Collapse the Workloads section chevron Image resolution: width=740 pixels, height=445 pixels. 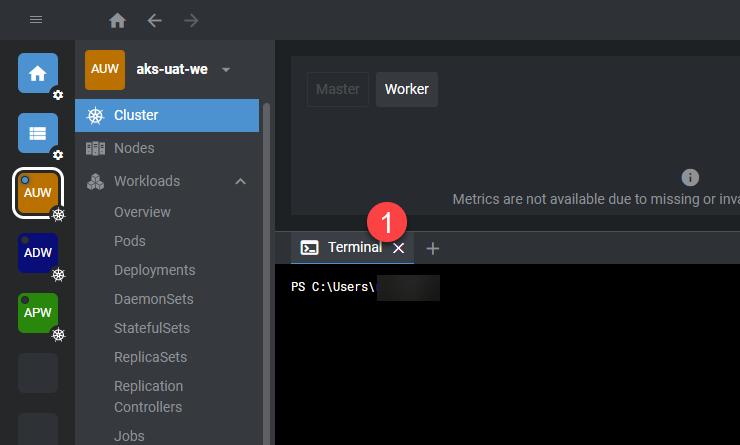click(x=240, y=181)
